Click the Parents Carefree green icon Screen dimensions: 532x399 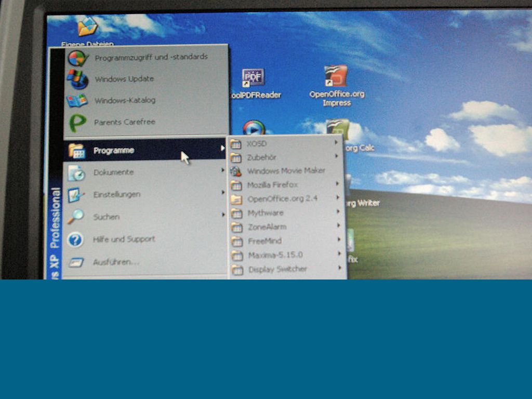[77, 123]
